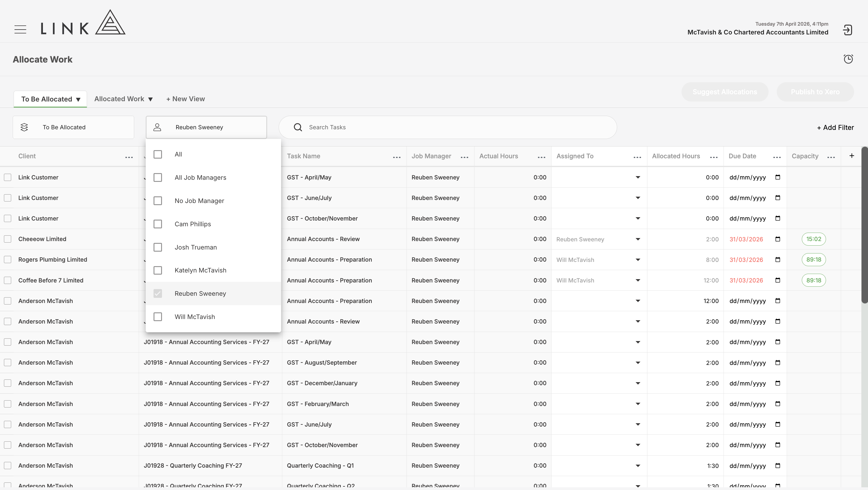Add a new column with plus icon
Screen dimensions: 868x490
tap(851, 156)
